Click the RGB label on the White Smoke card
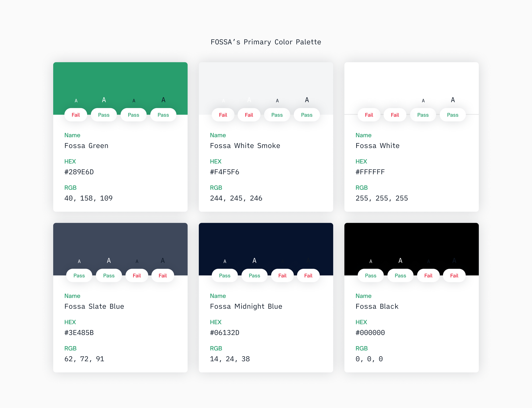The width and height of the screenshot is (532, 408). tap(216, 188)
